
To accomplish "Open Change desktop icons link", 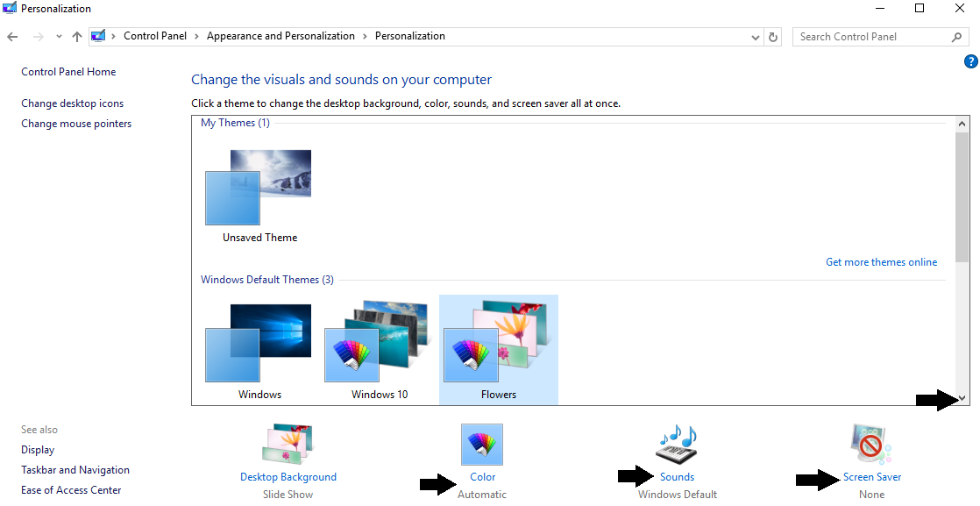I will tap(73, 103).
